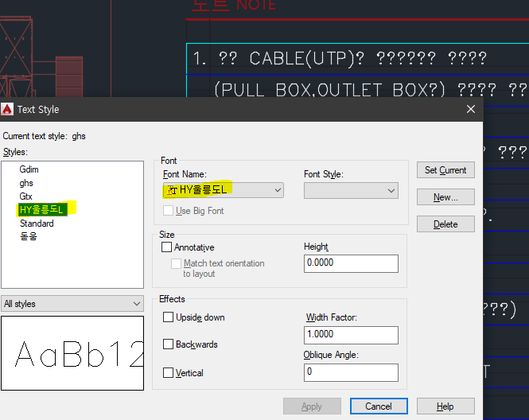Enable the Backwards effect
The width and height of the screenshot is (529, 420).
click(x=168, y=344)
